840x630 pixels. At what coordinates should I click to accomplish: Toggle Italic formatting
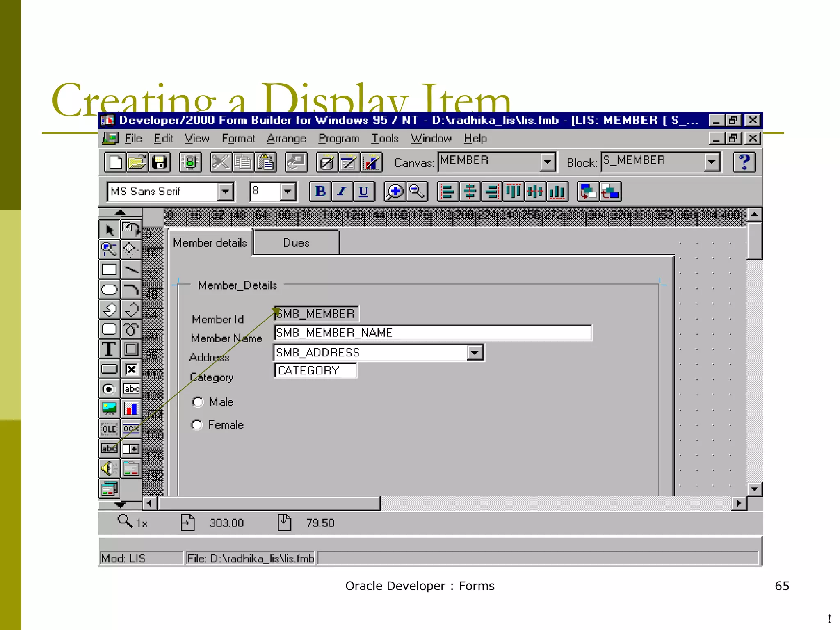point(342,192)
